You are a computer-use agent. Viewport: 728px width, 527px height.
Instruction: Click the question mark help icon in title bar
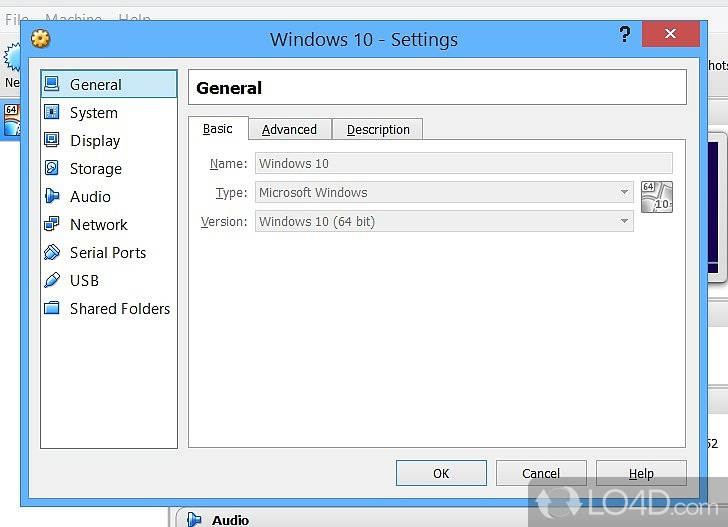[625, 34]
